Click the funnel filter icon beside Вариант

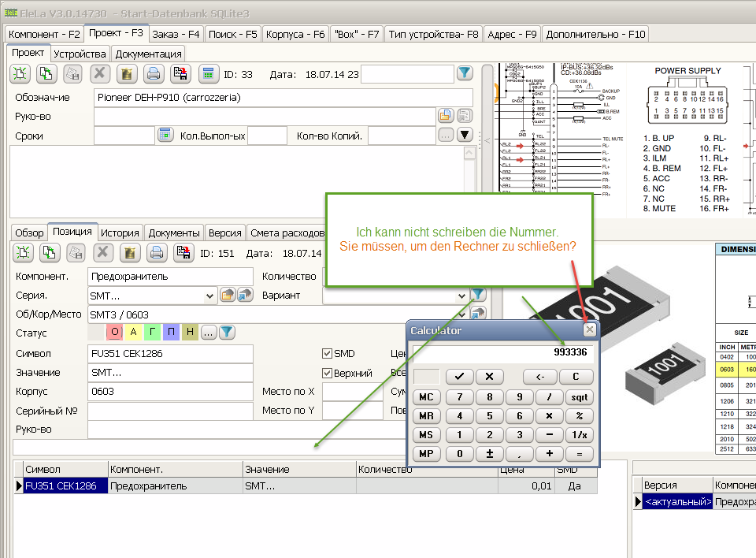477,294
